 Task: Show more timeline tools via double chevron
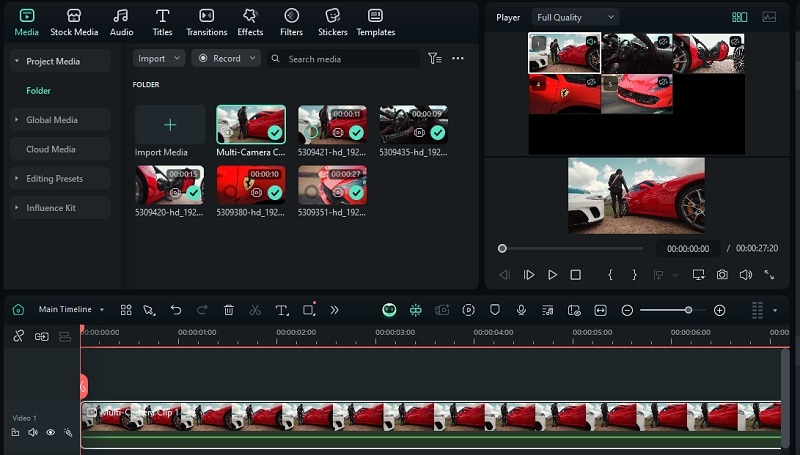[334, 310]
